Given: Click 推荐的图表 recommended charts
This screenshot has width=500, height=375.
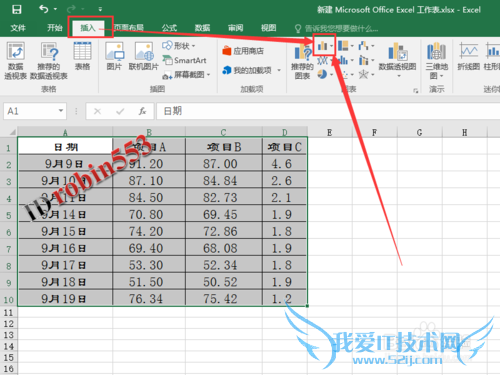Looking at the screenshot, I should (302, 62).
